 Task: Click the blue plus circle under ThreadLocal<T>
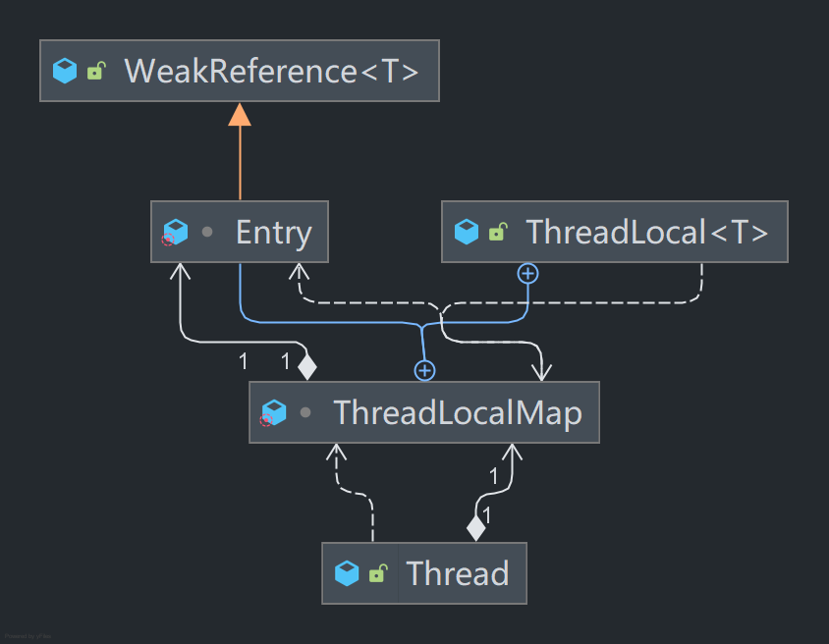pos(528,273)
